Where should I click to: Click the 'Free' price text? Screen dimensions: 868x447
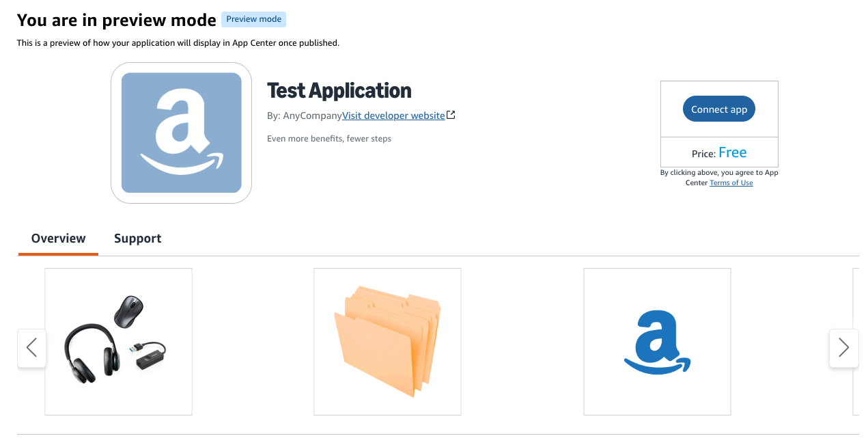[x=733, y=152]
